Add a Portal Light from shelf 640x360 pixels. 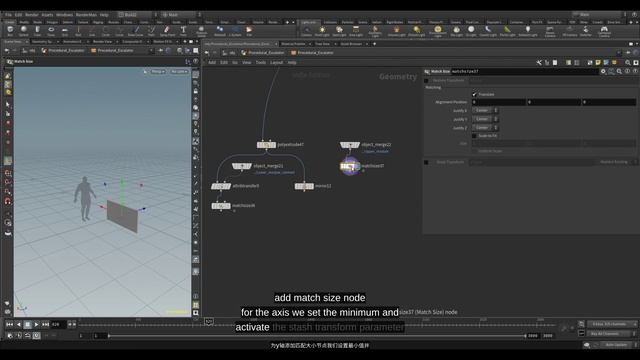pos(507,31)
